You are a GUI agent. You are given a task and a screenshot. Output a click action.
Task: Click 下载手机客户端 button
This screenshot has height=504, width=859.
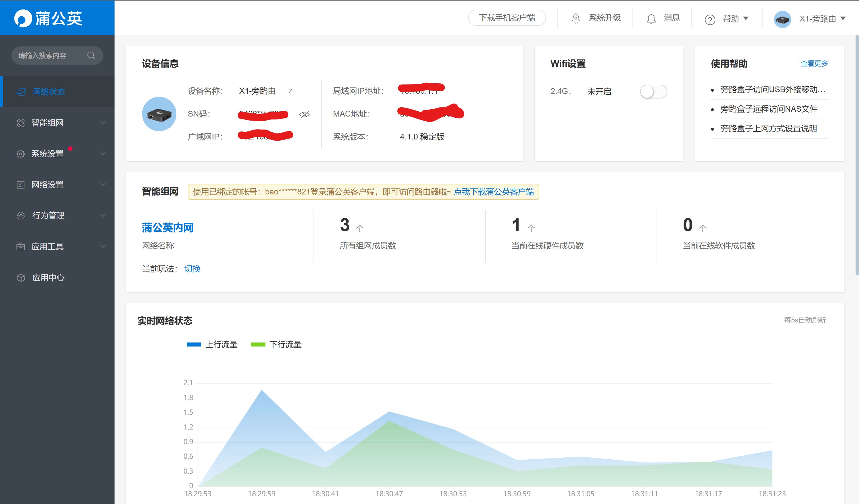click(507, 18)
